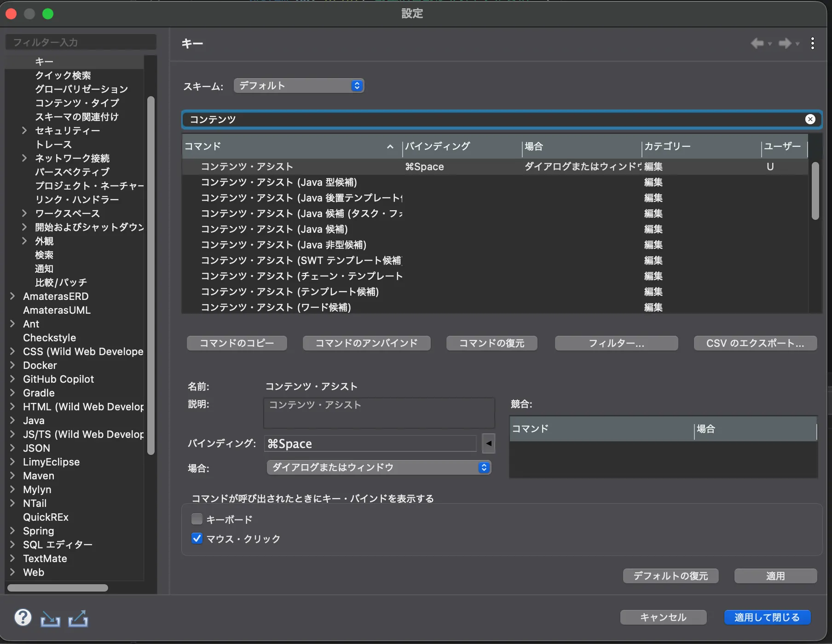Select the 比較/パッチ tree item
This screenshot has width=832, height=644.
pyautogui.click(x=61, y=282)
